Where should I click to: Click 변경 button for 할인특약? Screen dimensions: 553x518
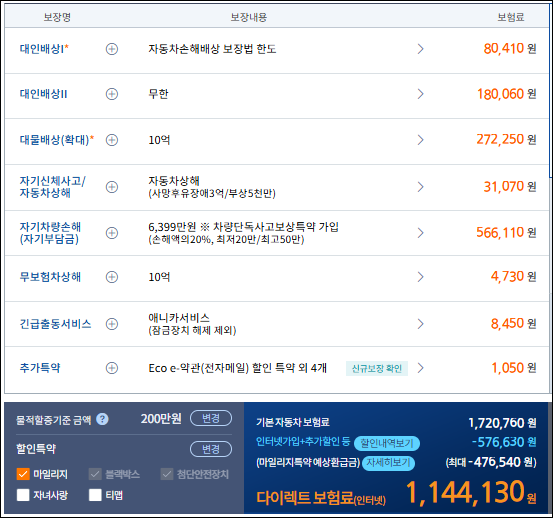click(x=211, y=449)
